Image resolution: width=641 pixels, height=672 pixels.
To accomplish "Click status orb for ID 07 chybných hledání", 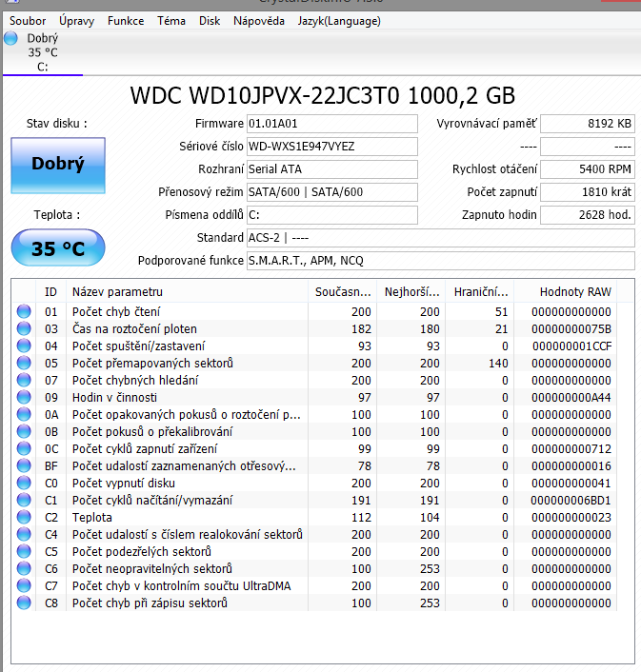I will click(24, 380).
